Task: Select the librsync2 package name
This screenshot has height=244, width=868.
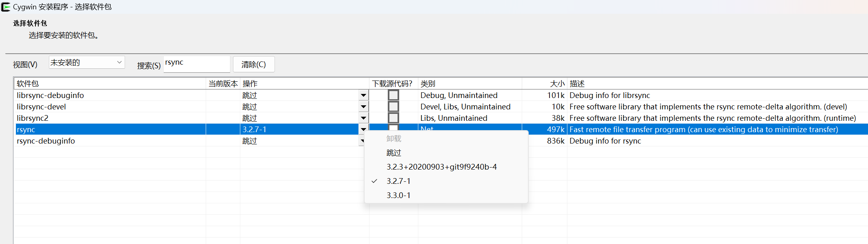Action: coord(33,118)
